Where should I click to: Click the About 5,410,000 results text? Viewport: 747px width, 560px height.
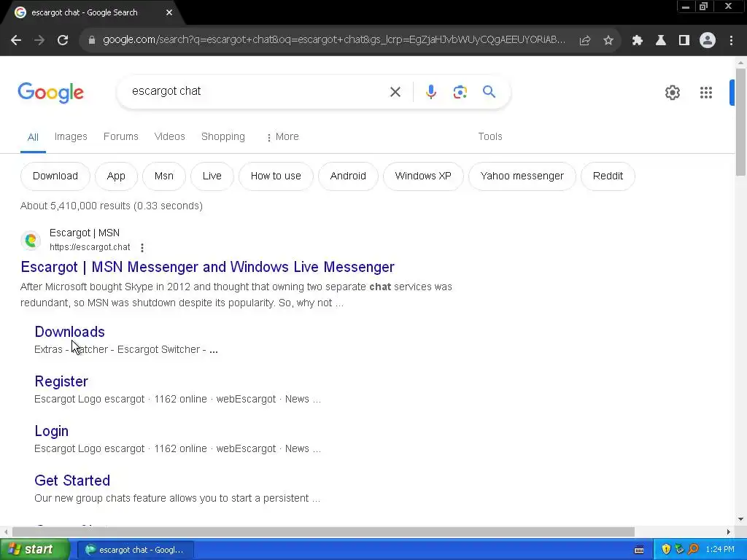click(x=112, y=206)
